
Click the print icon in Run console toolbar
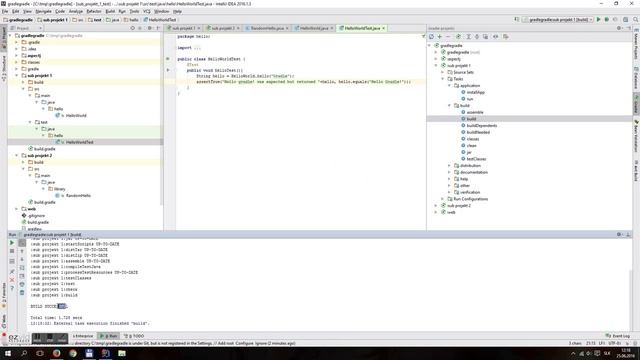(22, 284)
